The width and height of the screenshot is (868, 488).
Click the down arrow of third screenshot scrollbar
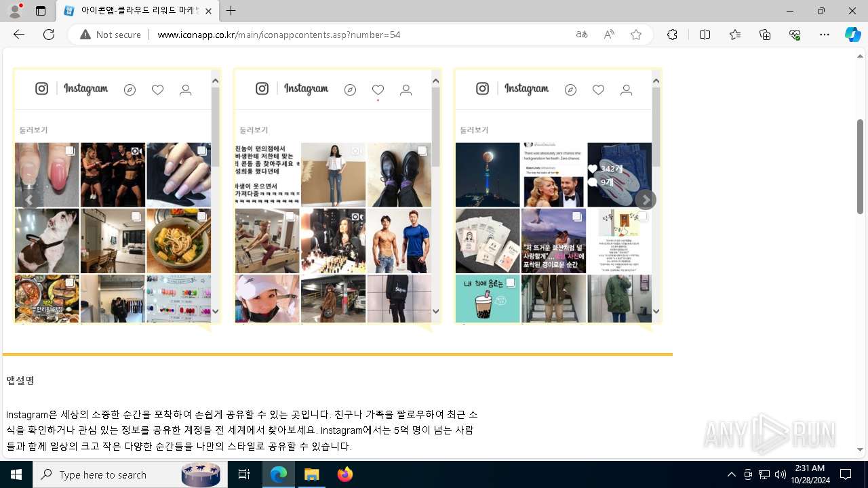point(656,312)
